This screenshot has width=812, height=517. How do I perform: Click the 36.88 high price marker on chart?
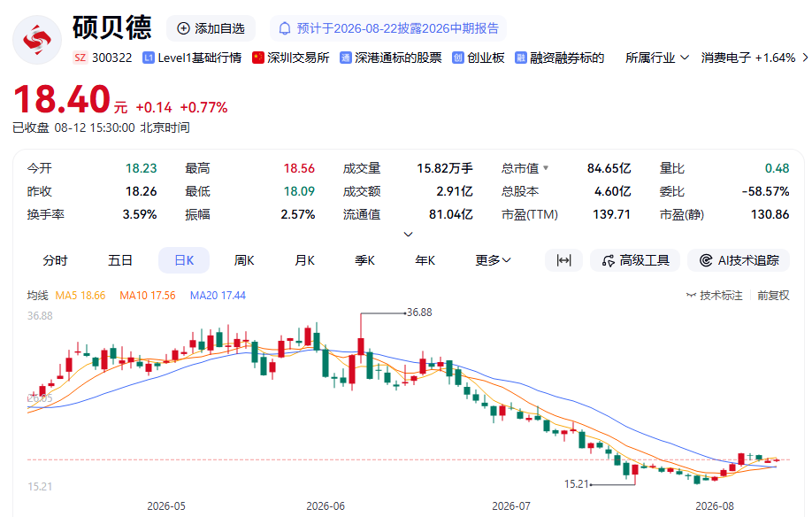(x=419, y=313)
